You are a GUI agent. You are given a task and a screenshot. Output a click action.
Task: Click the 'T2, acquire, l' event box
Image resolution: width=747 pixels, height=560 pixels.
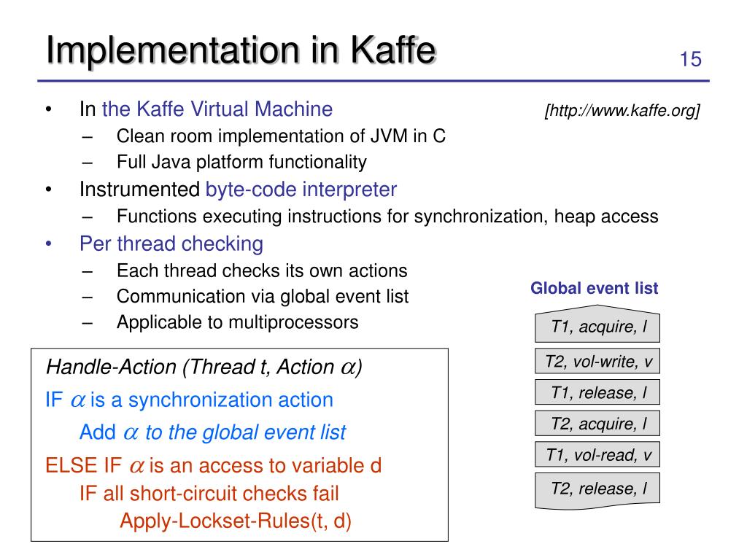tap(597, 424)
